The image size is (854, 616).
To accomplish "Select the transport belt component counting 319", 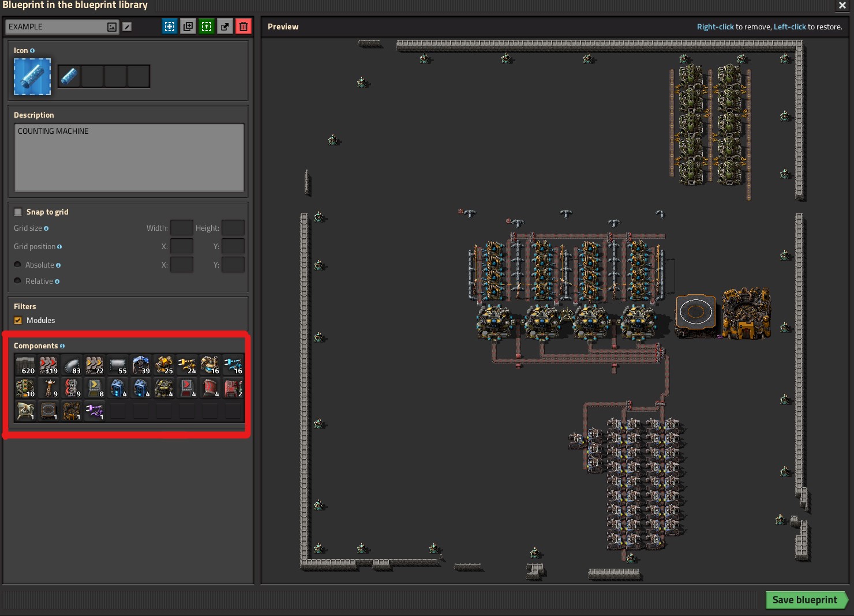I will (48, 365).
